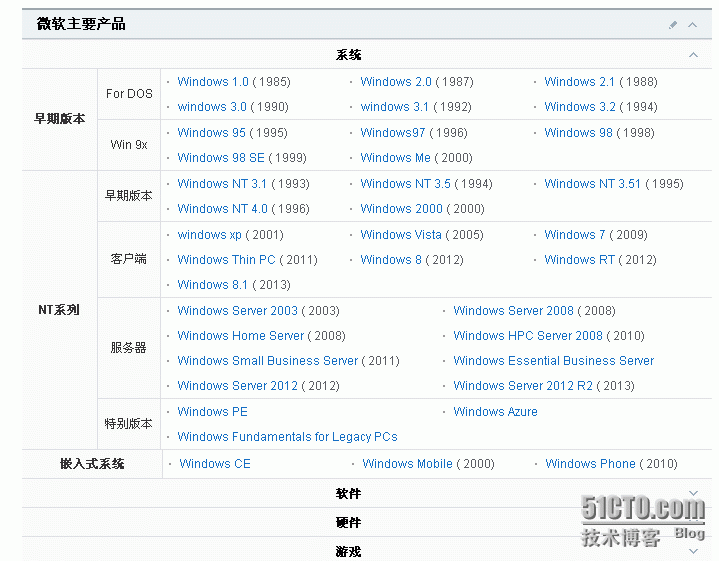Visit the Windows NT 3.1 link
Viewport: 719px width, 561px height.
222,183
